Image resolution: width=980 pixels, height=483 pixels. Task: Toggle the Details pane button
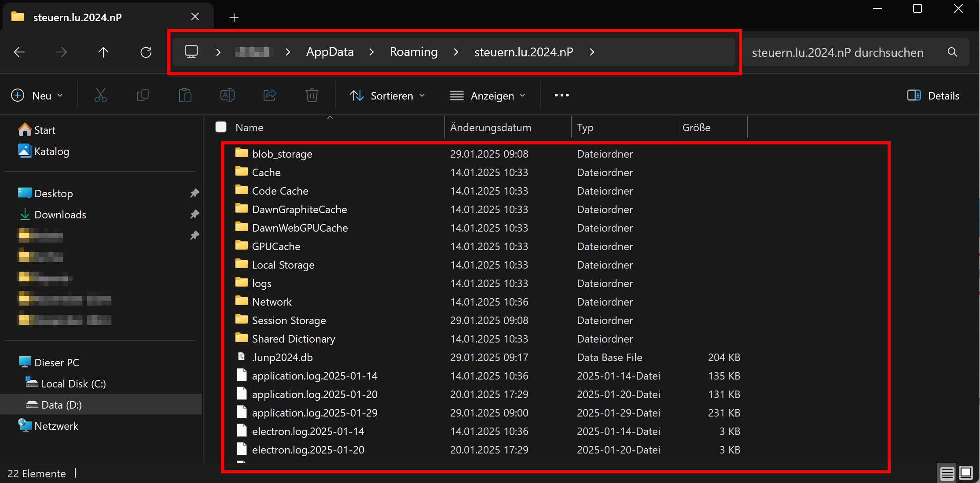pyautogui.click(x=933, y=96)
